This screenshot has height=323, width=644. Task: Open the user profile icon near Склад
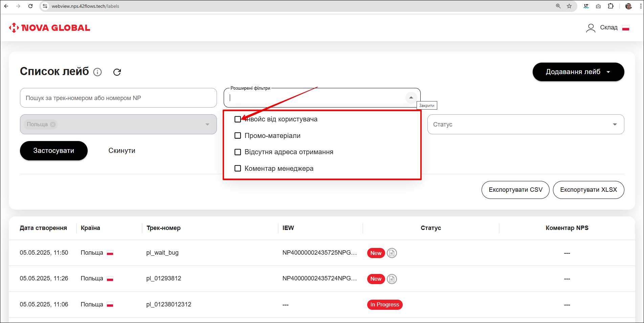tap(591, 28)
